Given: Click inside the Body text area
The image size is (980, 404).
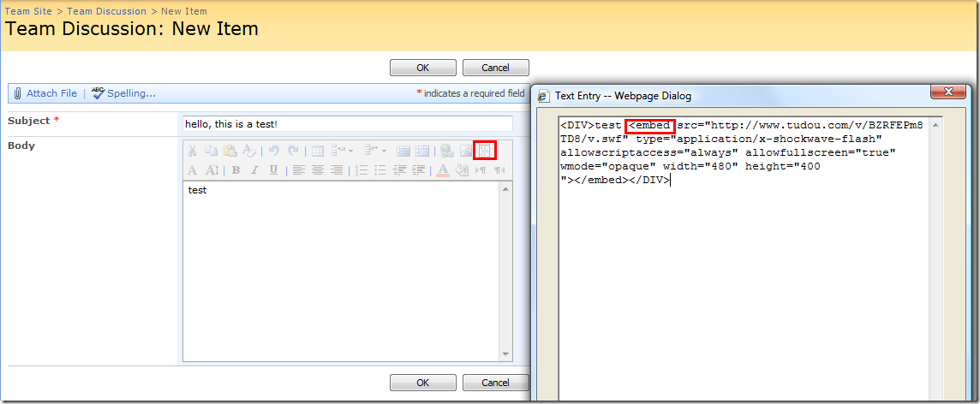Looking at the screenshot, I should coord(341,271).
